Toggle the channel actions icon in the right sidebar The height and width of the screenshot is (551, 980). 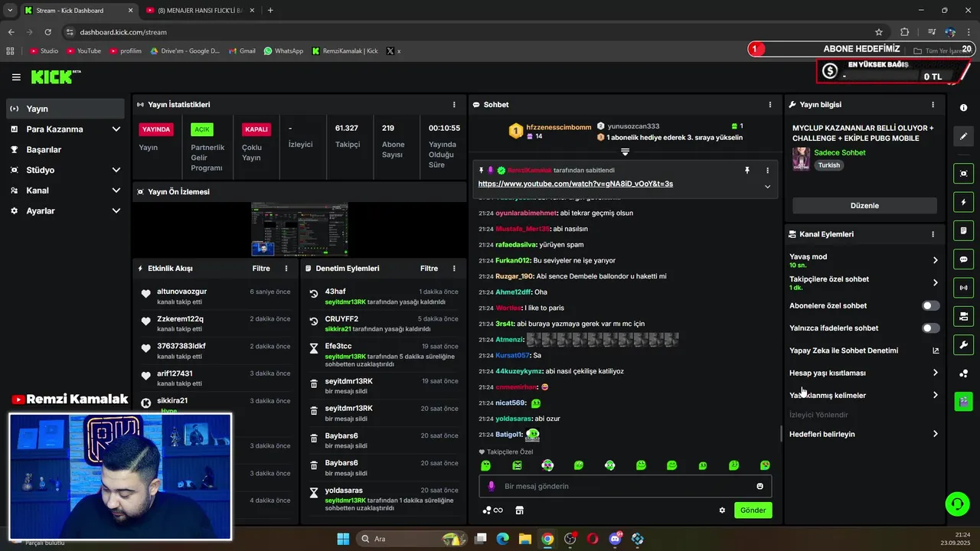click(x=963, y=316)
